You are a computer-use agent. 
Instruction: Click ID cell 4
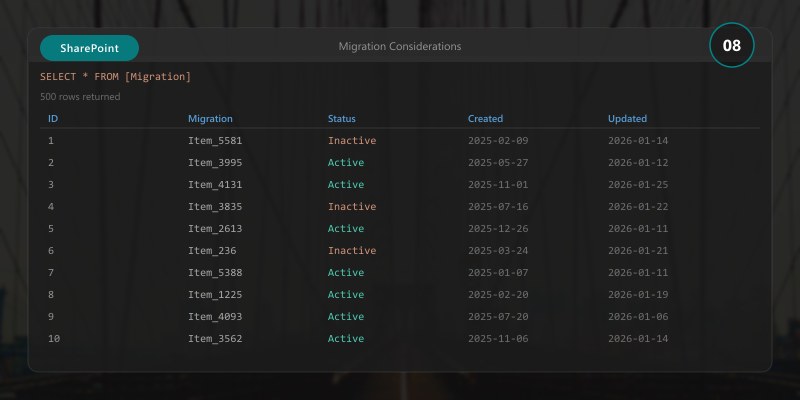(x=51, y=206)
